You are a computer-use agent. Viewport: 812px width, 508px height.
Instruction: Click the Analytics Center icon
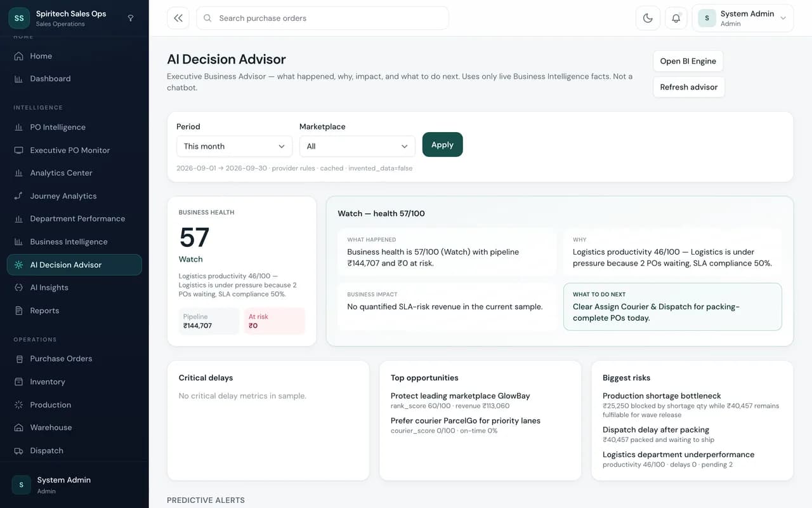[18, 173]
